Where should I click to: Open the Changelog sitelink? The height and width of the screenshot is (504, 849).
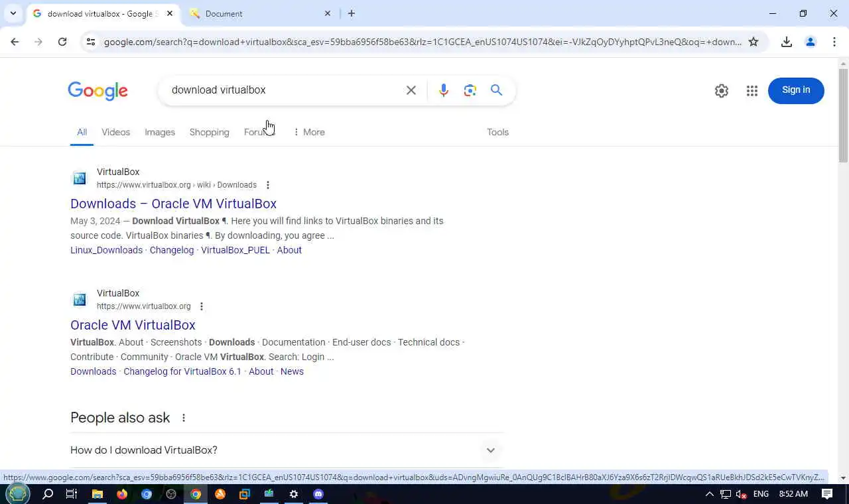pyautogui.click(x=172, y=250)
